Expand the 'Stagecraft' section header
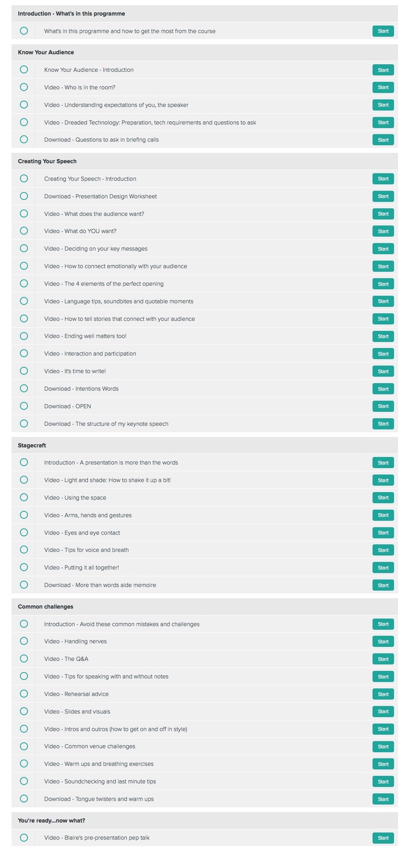Viewport: 410px width, 868px height. click(x=205, y=445)
